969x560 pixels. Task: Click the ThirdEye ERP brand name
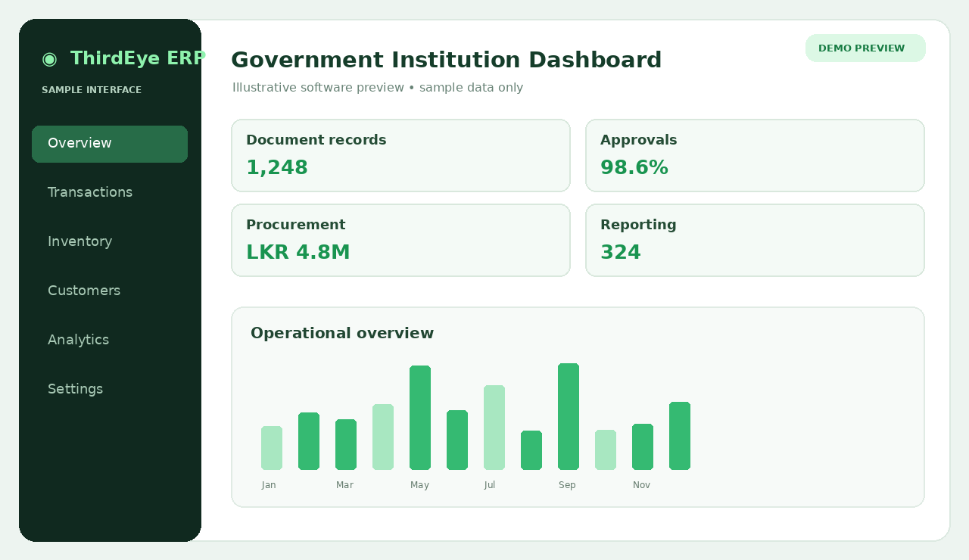click(x=137, y=58)
